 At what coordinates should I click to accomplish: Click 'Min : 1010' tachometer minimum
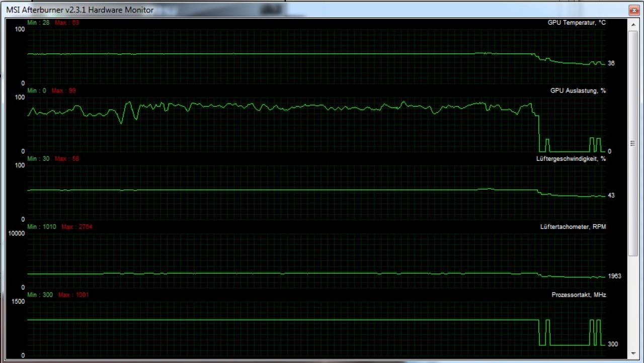click(x=42, y=227)
